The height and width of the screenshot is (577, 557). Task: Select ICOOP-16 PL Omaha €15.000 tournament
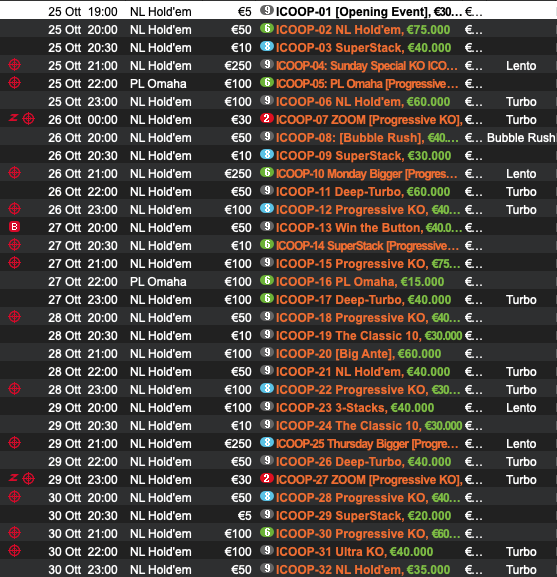click(360, 282)
